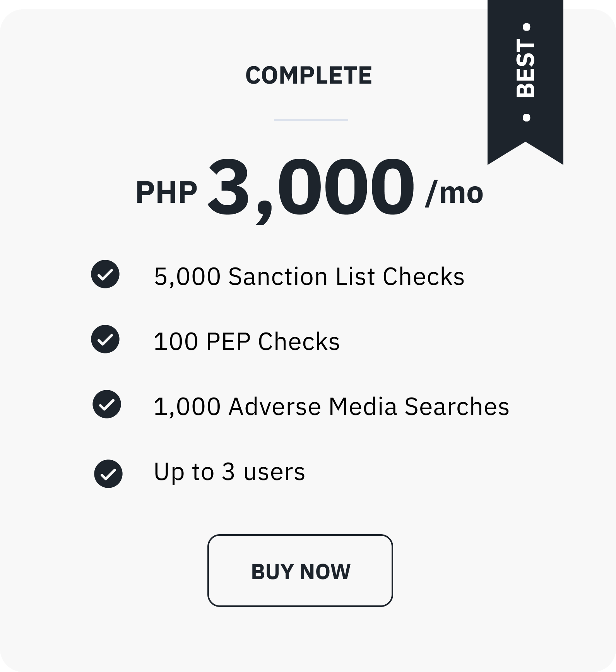Click the 100 PEP Checks feature text

coord(246,341)
